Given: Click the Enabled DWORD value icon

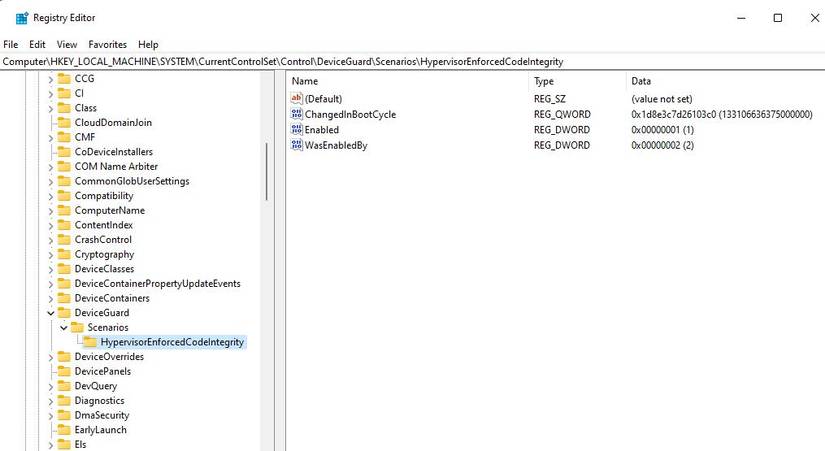Looking at the screenshot, I should click(297, 129).
